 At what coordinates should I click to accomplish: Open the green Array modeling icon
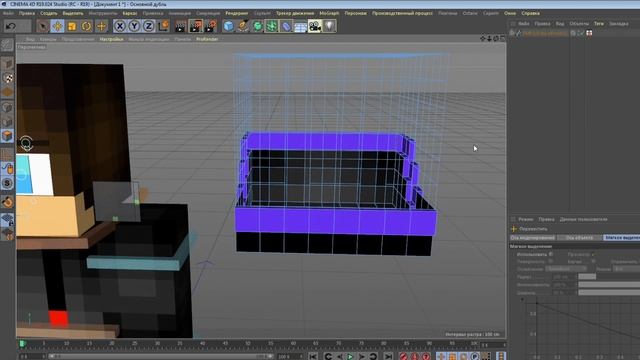272,26
